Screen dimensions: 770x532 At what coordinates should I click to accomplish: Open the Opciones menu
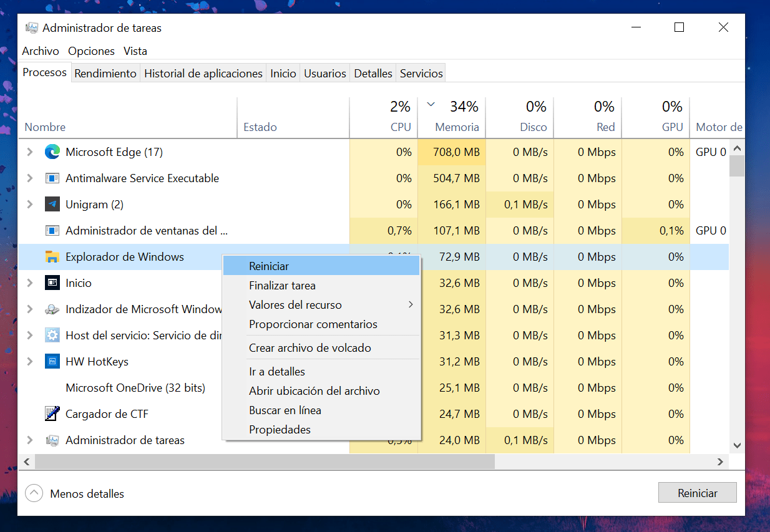[x=91, y=51]
